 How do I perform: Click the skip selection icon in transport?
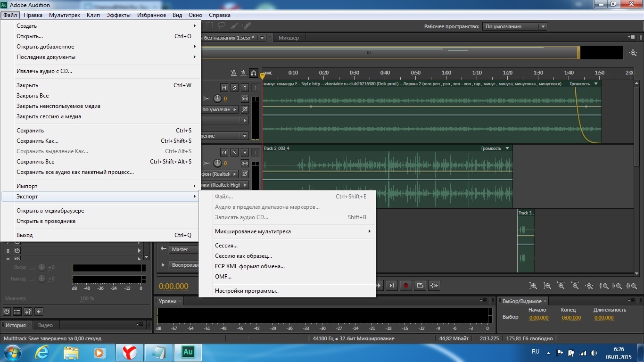click(x=434, y=285)
